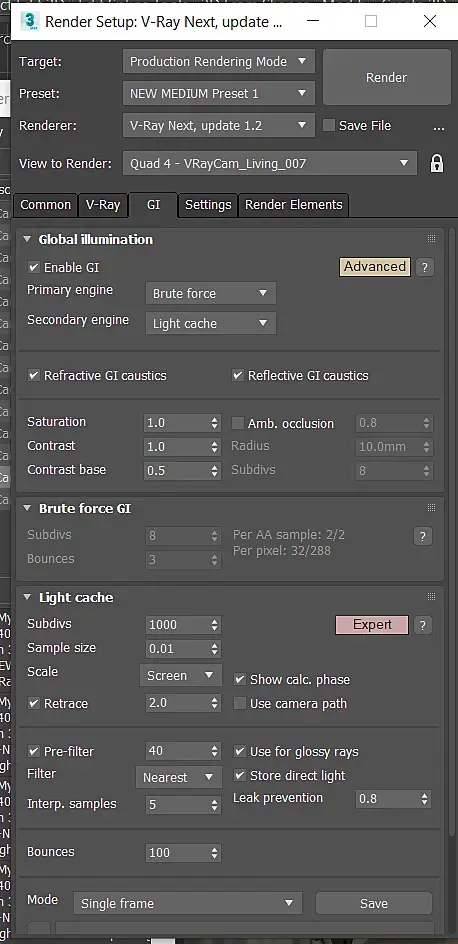Screen dimensions: 458x944
Task: Click the Render button
Action: coord(387,78)
